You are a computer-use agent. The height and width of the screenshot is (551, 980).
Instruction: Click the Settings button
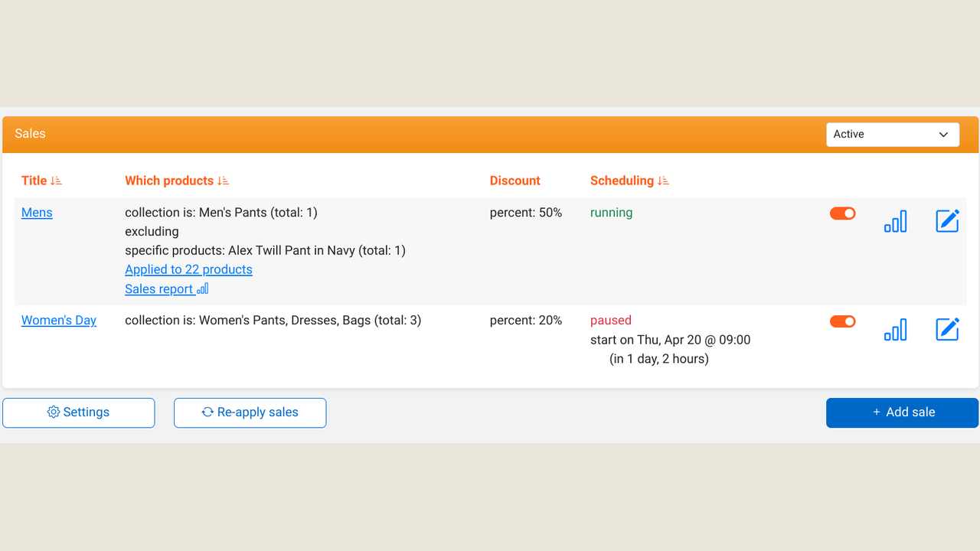point(79,412)
